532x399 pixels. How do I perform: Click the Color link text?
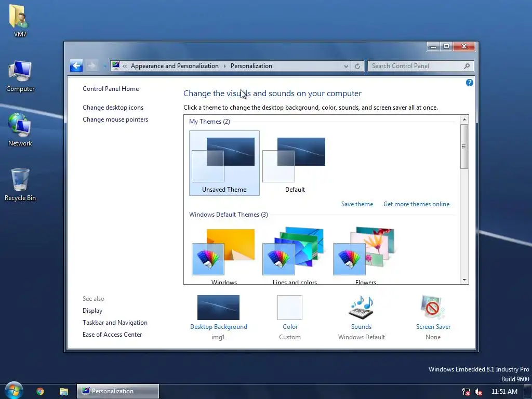[290, 327]
